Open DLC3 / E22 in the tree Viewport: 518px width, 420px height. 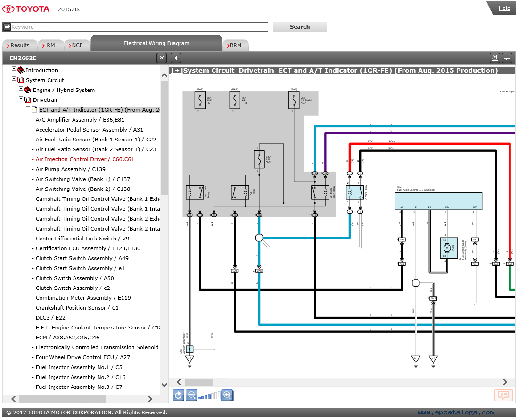click(x=49, y=318)
